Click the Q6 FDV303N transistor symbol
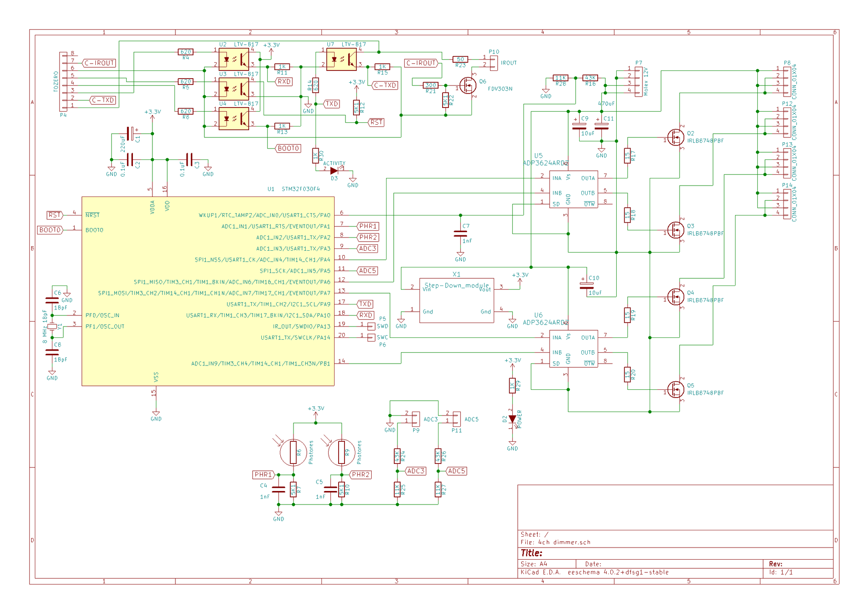The height and width of the screenshot is (613, 868). tap(468, 85)
